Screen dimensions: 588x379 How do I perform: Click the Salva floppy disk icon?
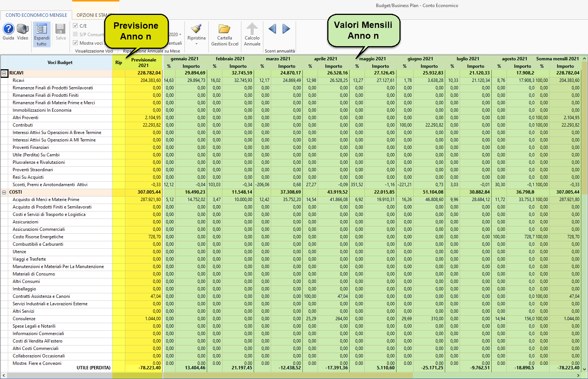[x=61, y=29]
